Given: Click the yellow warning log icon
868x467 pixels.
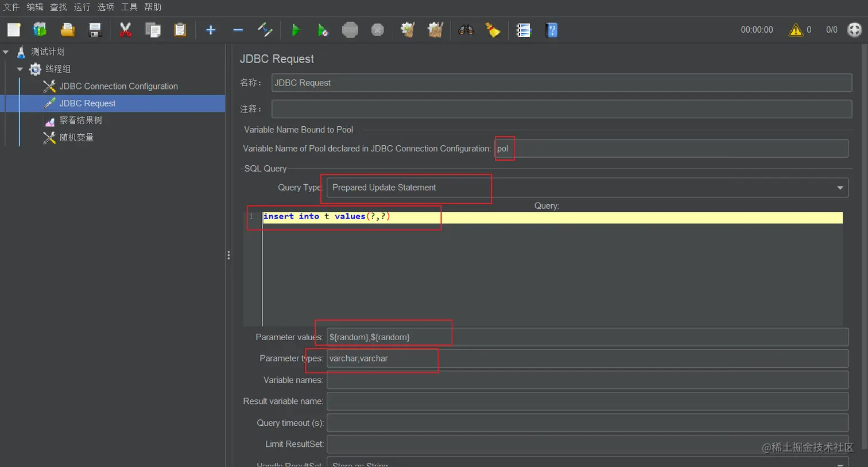Looking at the screenshot, I should 796,30.
